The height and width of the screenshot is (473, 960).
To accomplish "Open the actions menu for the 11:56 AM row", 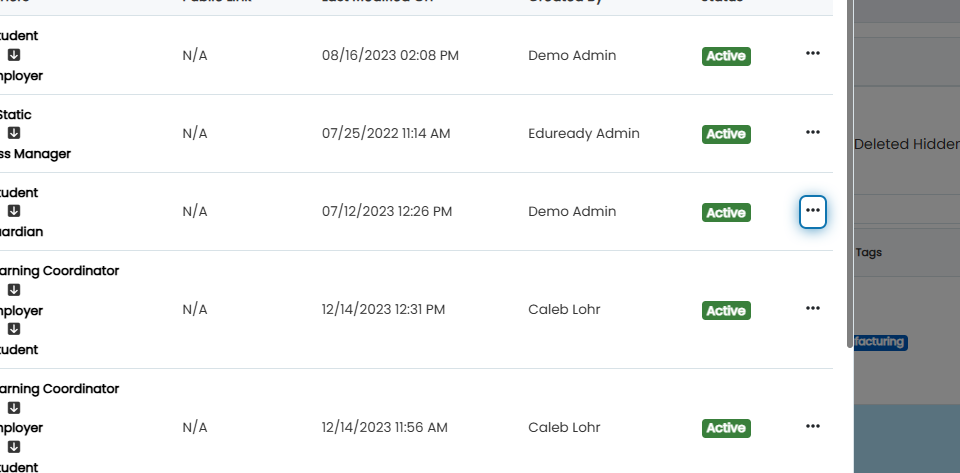I will tap(812, 426).
